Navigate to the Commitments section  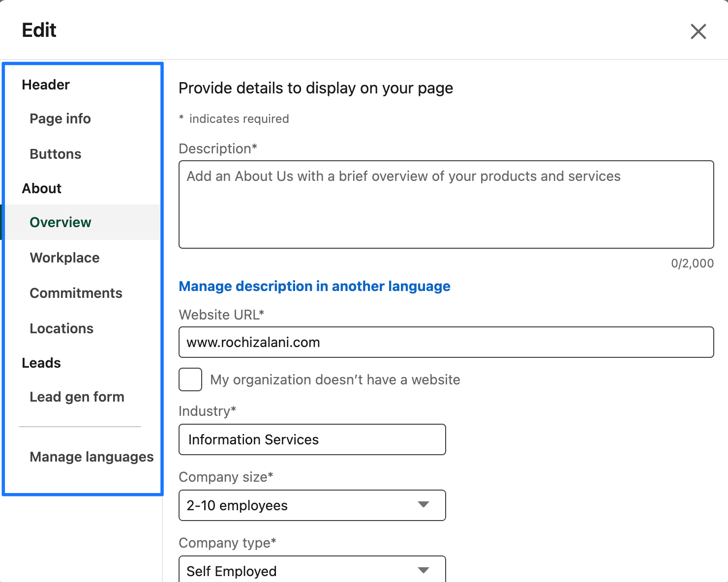point(76,293)
